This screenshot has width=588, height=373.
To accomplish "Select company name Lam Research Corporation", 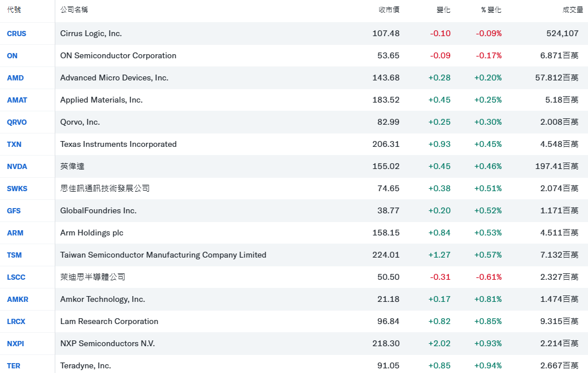I will coord(109,321).
